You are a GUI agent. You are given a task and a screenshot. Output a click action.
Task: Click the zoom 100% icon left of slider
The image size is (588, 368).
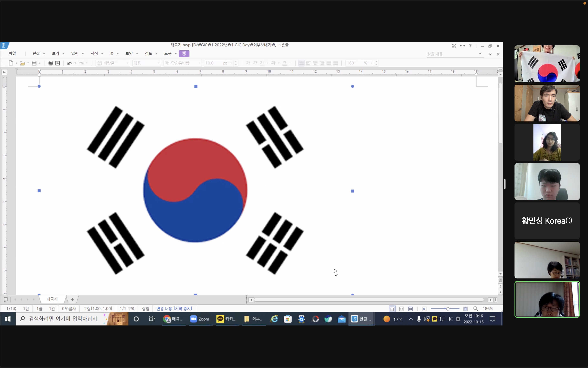click(x=424, y=309)
